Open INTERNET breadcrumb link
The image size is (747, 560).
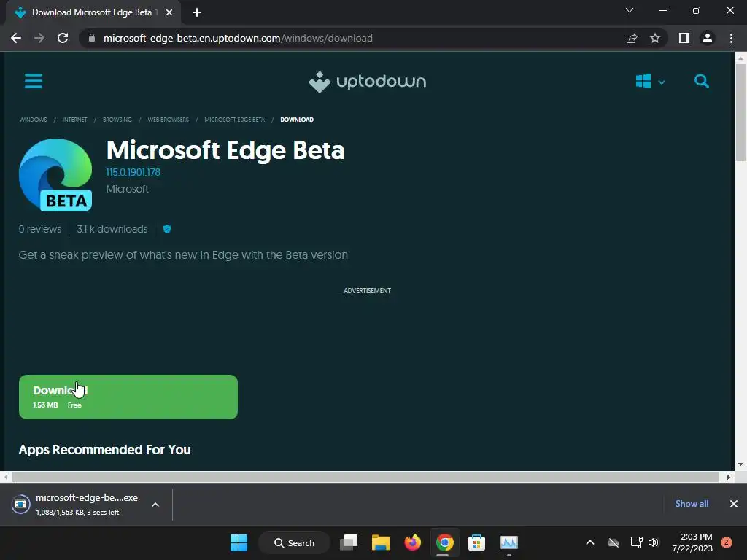[75, 120]
